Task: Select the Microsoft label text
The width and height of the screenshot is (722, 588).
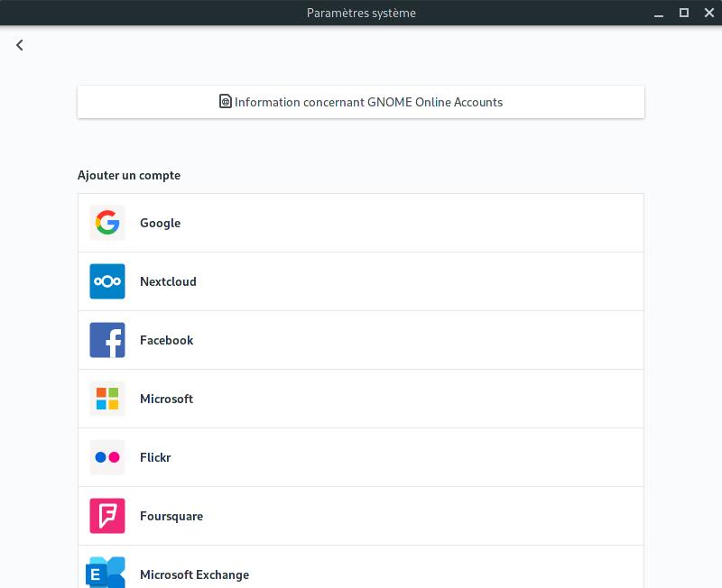Action: pos(167,399)
